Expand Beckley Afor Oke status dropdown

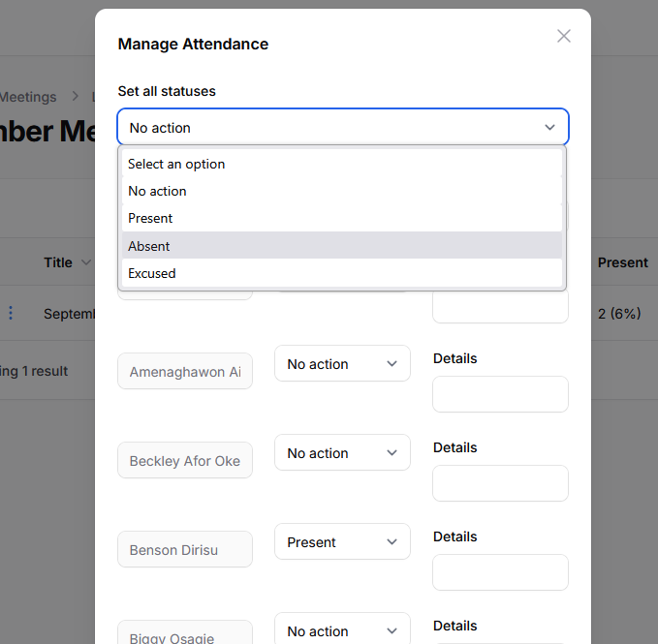[342, 453]
